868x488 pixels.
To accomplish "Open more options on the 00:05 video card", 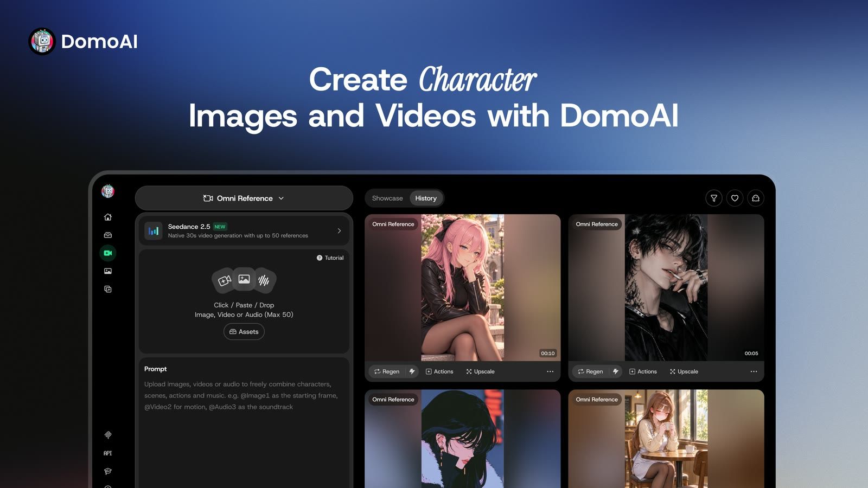I will [x=754, y=371].
